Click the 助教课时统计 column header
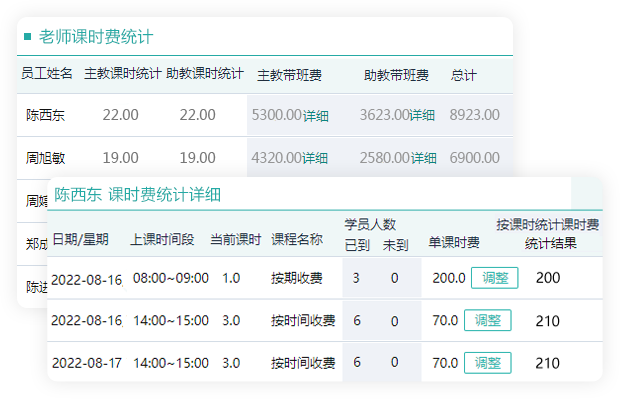This screenshot has width=620, height=399. (x=205, y=74)
